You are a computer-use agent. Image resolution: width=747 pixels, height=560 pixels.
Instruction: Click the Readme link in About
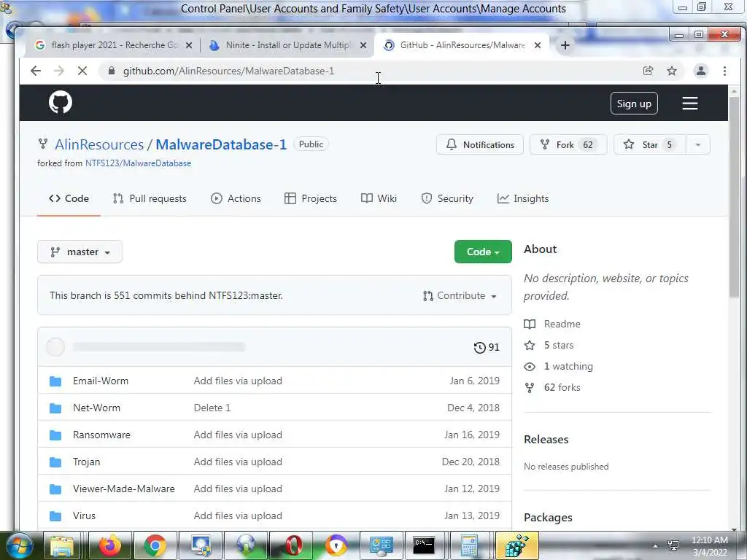click(x=553, y=324)
